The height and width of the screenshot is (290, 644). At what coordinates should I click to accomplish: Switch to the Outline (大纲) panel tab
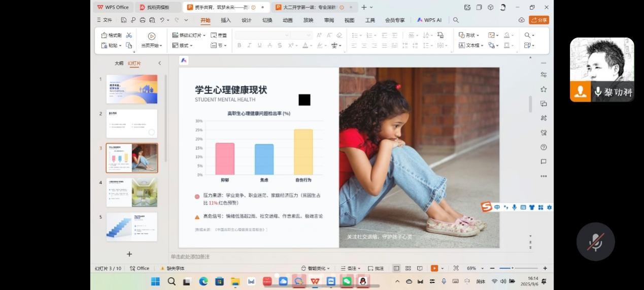click(119, 63)
